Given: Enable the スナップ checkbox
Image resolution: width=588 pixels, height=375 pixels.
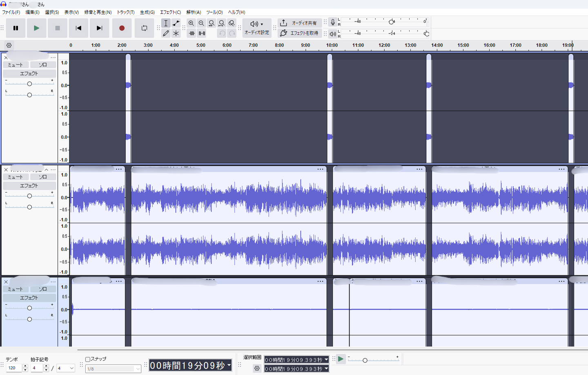Looking at the screenshot, I should click(x=88, y=359).
